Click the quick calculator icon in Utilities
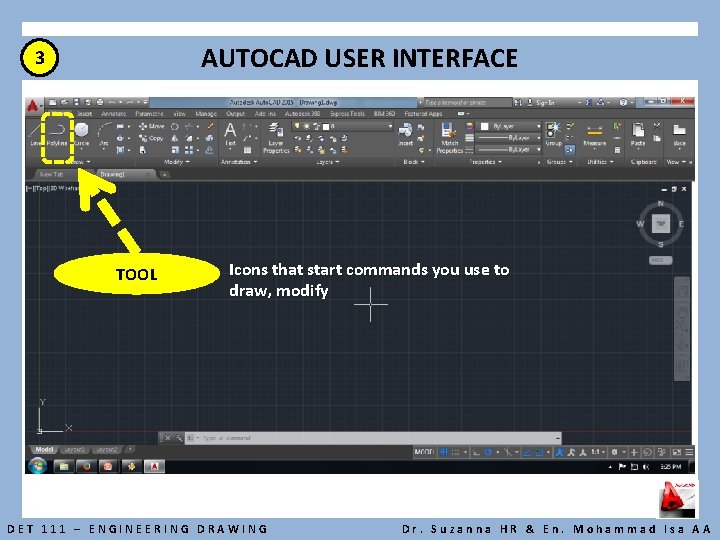Viewport: 720px width, 540px height. pyautogui.click(x=618, y=150)
